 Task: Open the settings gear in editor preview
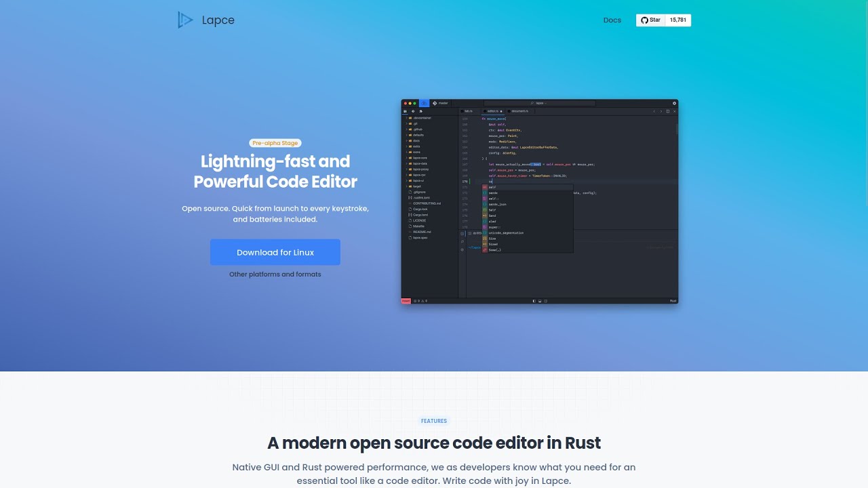(674, 103)
